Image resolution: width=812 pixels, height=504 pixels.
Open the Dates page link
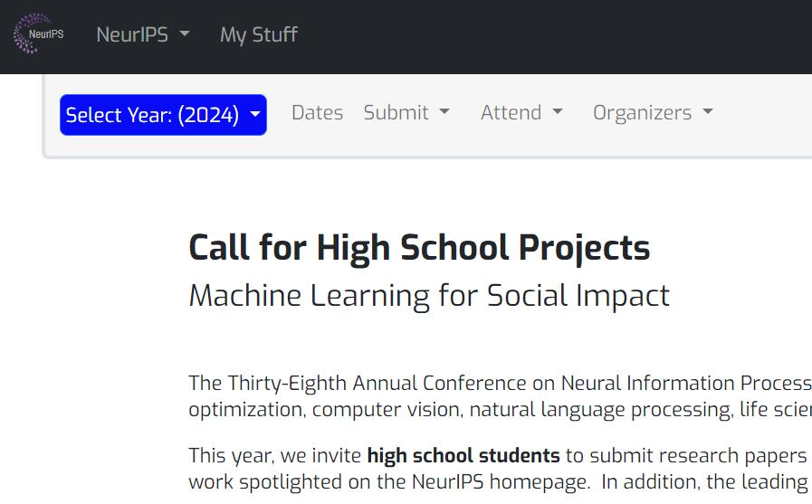pos(317,113)
